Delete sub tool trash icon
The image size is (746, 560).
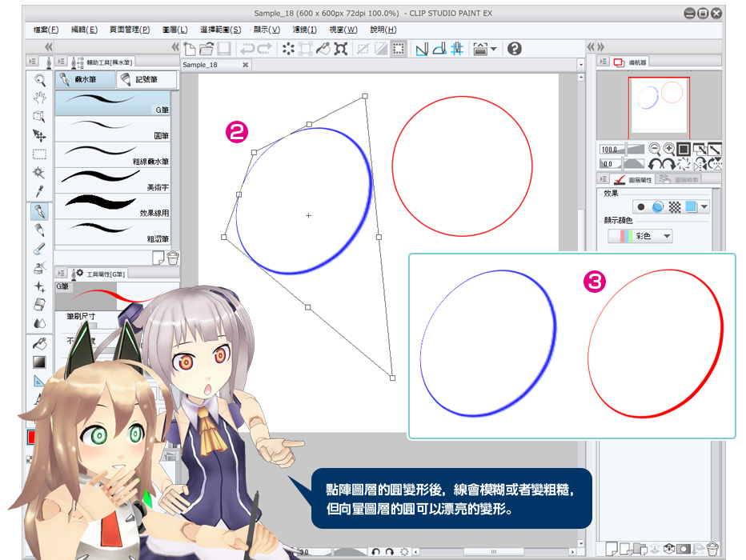[173, 258]
